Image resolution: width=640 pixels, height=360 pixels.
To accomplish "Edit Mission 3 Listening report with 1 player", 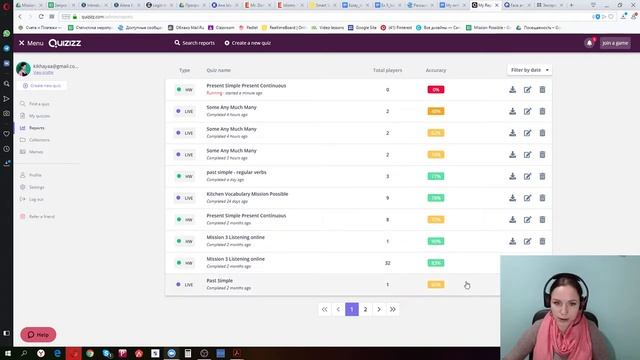I will tap(527, 241).
